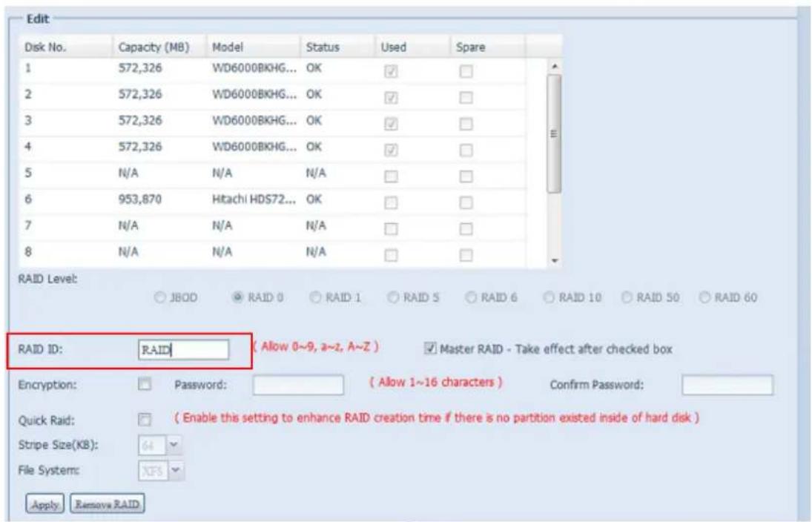Open the File System dropdown
812x522 pixels.
[175, 470]
